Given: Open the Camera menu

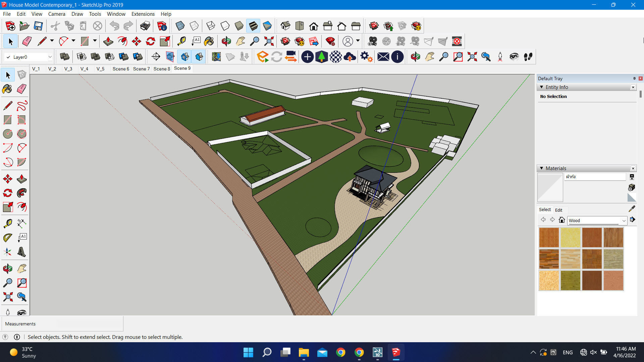Looking at the screenshot, I should (x=57, y=14).
